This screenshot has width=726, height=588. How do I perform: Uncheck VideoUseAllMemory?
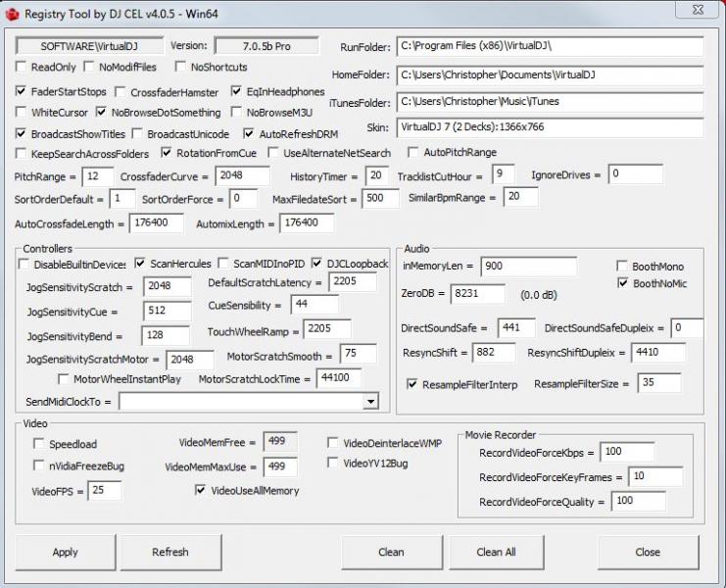coord(201,489)
